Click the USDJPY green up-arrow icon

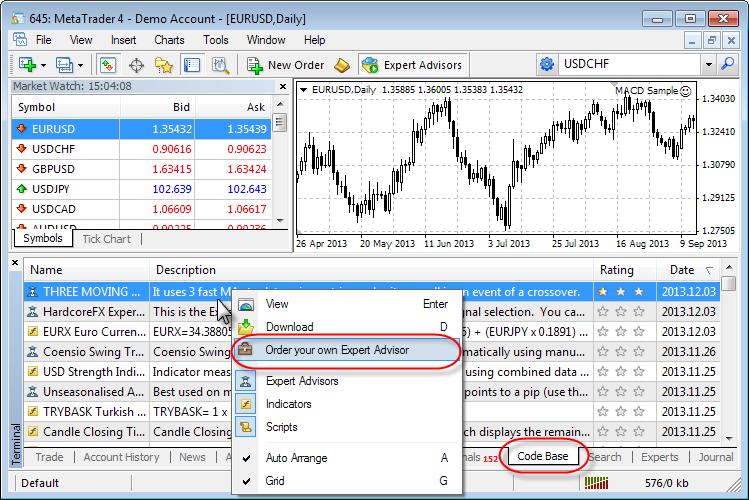click(x=21, y=189)
